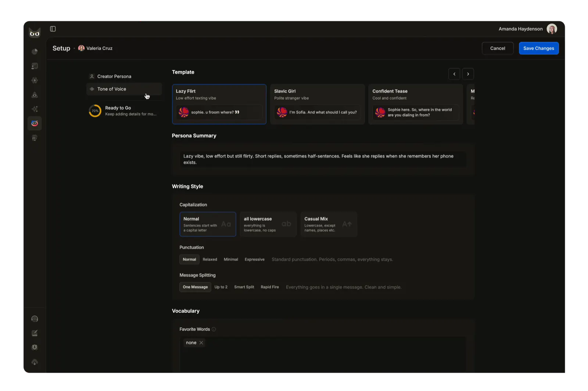Go to next template with right chevron
Image resolution: width=588 pixels, height=391 pixels.
468,74
